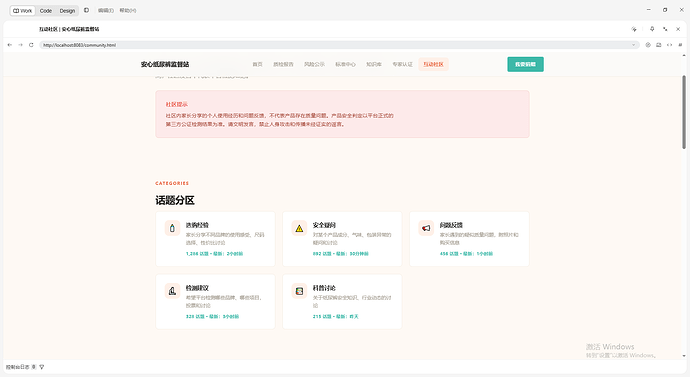Click the 328 话题 stats line
This screenshot has width=690, height=377.
coord(212,316)
